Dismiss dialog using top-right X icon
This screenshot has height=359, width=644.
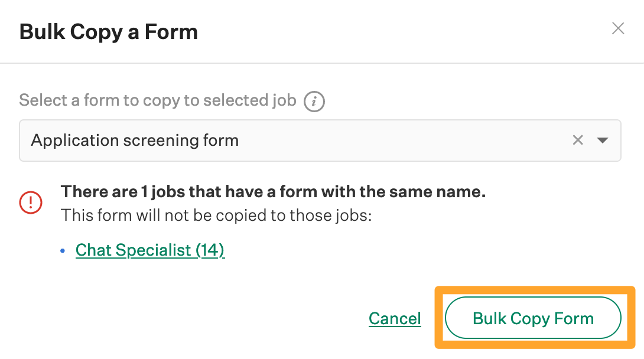(617, 28)
